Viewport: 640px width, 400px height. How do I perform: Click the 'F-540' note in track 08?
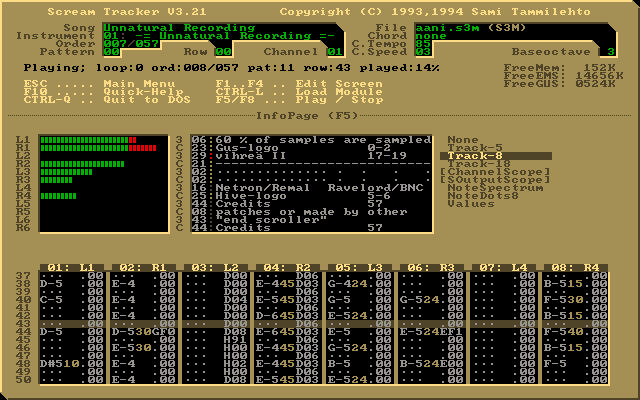[563, 332]
